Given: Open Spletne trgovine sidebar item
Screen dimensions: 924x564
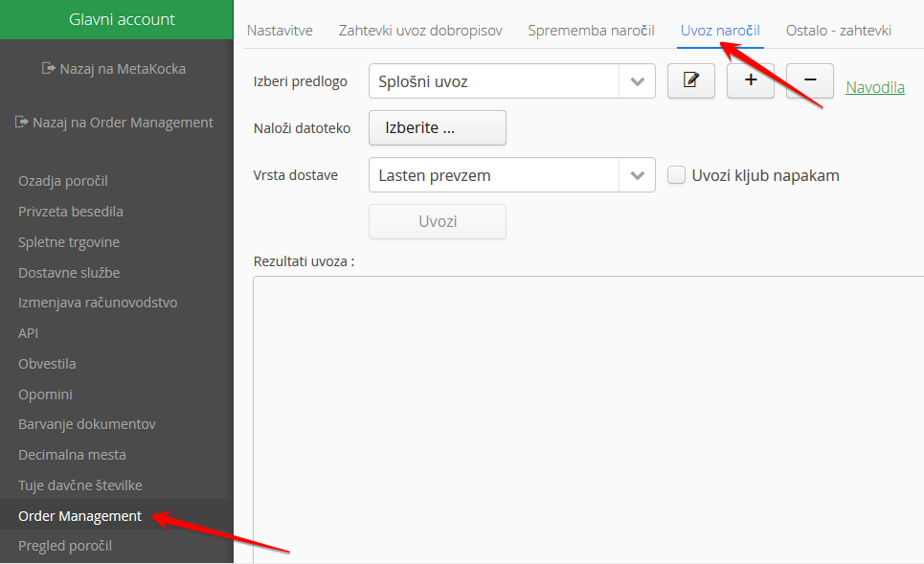Looking at the screenshot, I should click(x=69, y=242).
